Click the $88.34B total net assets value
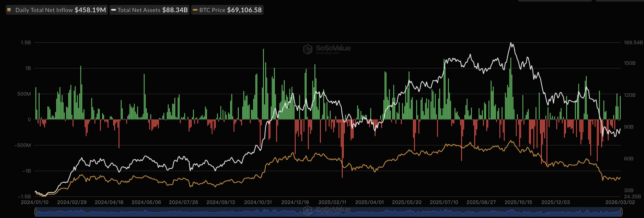Screen dimensions: 644x218 pos(175,10)
